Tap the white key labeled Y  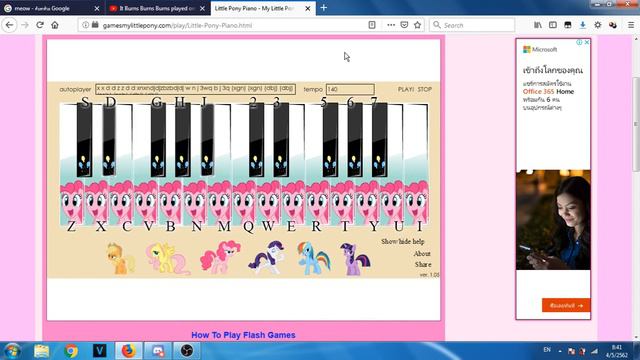tap(367, 202)
